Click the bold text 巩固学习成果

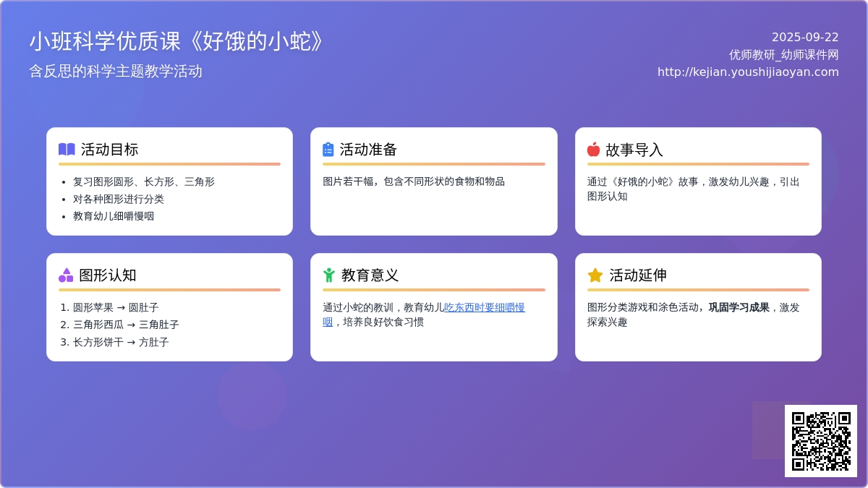click(x=739, y=308)
